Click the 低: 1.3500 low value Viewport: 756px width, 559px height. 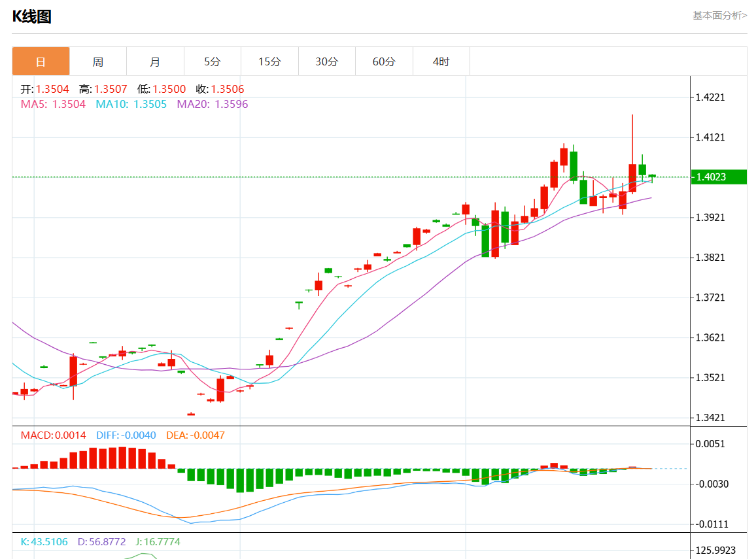click(162, 89)
